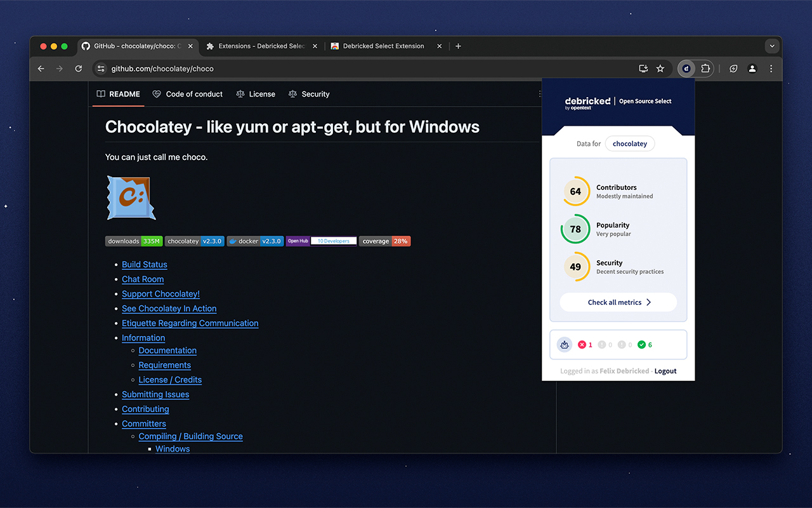Open a new tab with plus button
The height and width of the screenshot is (508, 812).
point(458,46)
